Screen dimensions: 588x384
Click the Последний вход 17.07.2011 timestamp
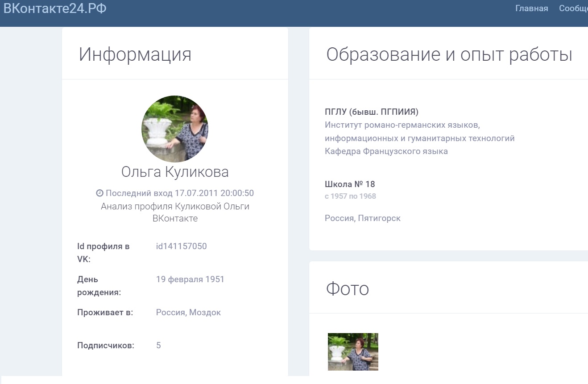[180, 193]
